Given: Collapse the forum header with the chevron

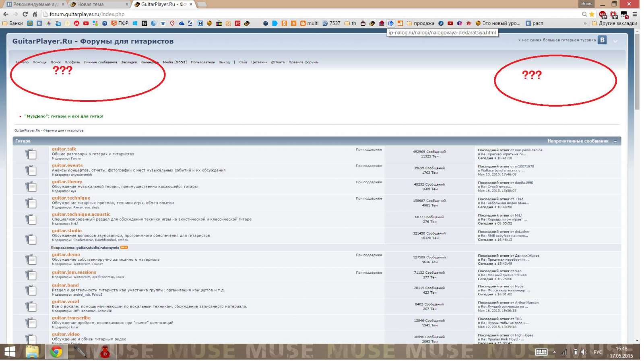Looking at the screenshot, I should click(x=615, y=41).
